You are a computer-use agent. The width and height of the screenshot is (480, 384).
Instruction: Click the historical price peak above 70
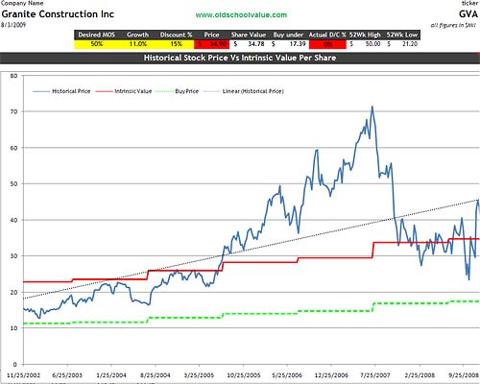click(x=372, y=108)
